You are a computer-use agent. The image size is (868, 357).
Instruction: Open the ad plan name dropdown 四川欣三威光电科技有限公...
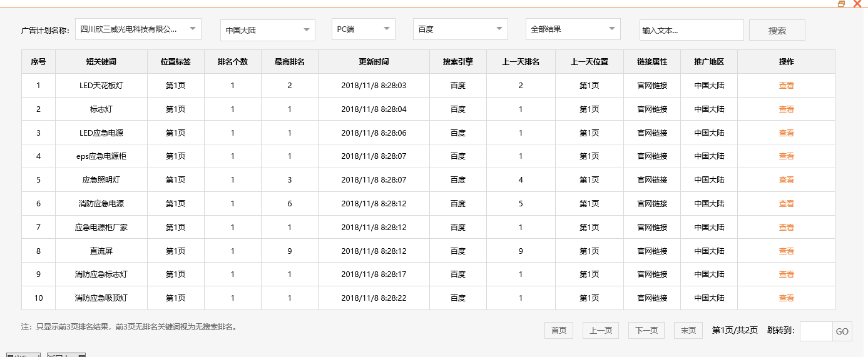pyautogui.click(x=138, y=29)
